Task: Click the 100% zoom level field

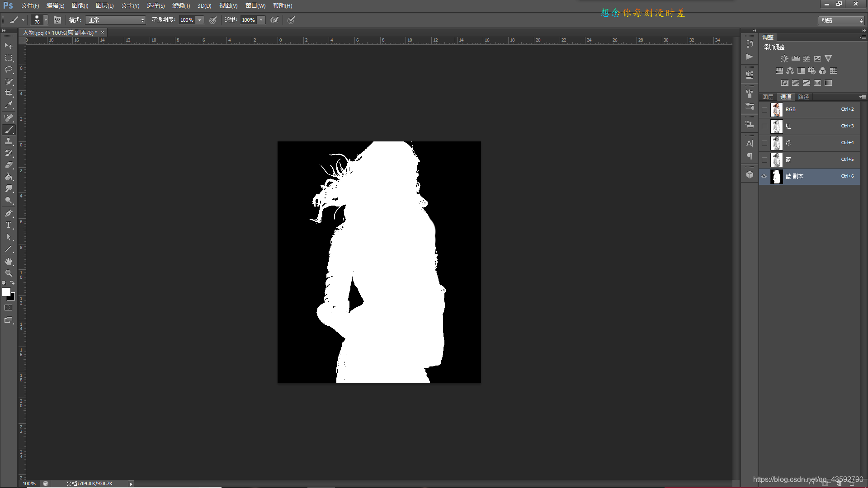Action: point(29,483)
